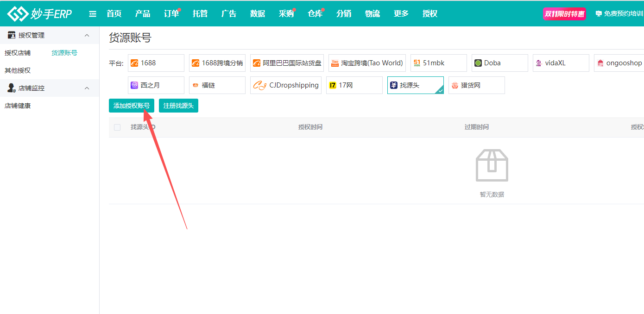Select 货源账号 in the sidebar
644x314 pixels.
(x=64, y=53)
